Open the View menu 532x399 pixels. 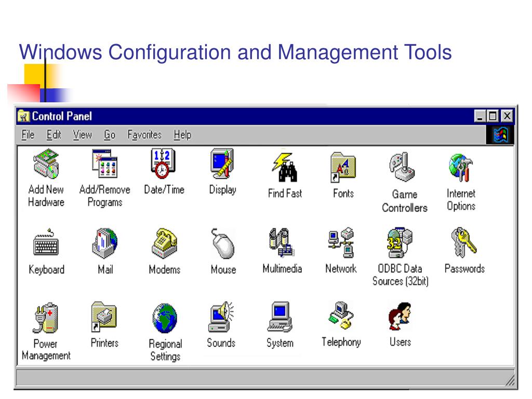click(83, 135)
